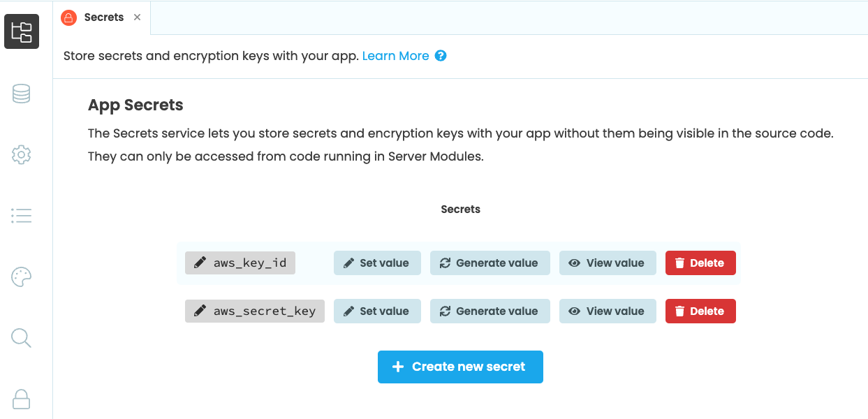
Task: Open the Theme palette icon
Action: click(21, 277)
